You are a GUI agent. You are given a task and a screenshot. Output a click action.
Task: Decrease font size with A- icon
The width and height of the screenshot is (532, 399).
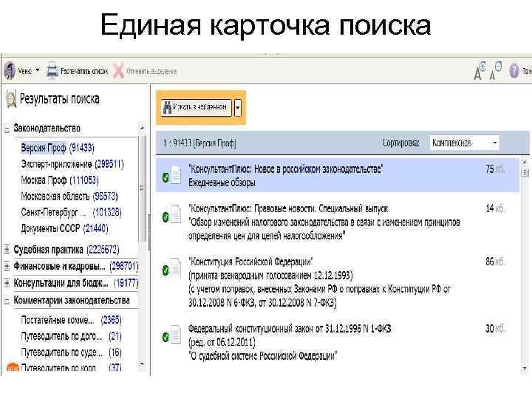pyautogui.click(x=495, y=71)
